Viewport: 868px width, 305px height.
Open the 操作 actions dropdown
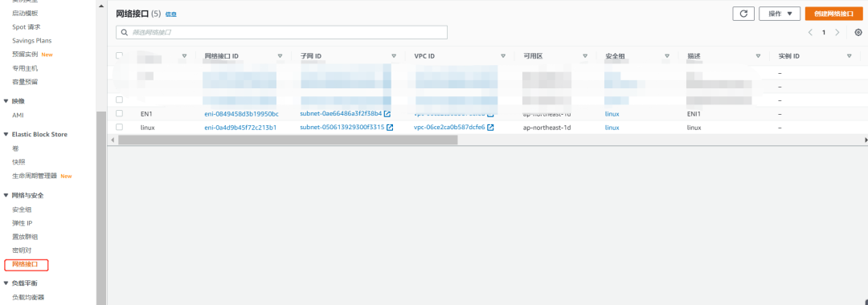coord(780,14)
